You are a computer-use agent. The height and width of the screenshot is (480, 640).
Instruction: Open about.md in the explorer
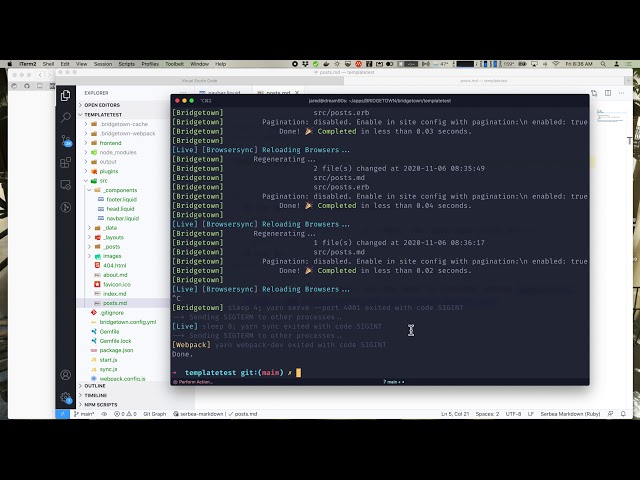pyautogui.click(x=115, y=275)
